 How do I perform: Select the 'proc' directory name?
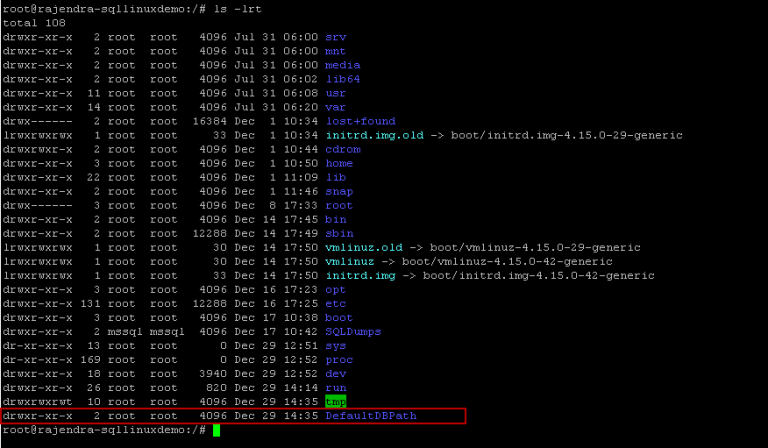[339, 360]
